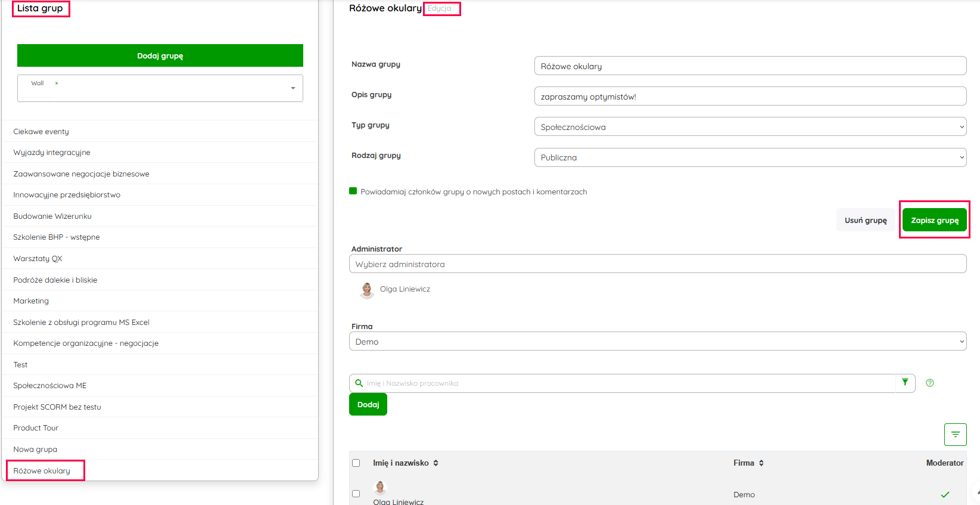Select the Olga Liniewicz row checkbox
The image size is (980, 505).
pos(356,494)
